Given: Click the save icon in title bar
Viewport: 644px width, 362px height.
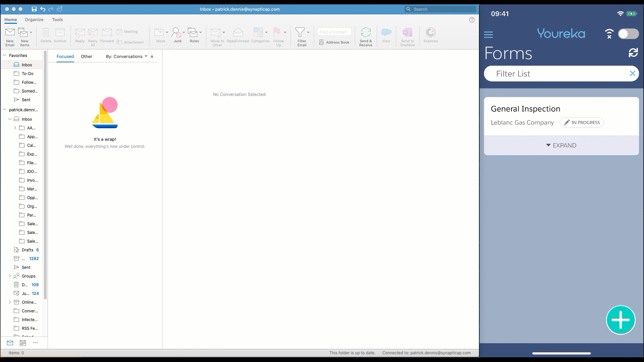Looking at the screenshot, I should click(x=34, y=9).
